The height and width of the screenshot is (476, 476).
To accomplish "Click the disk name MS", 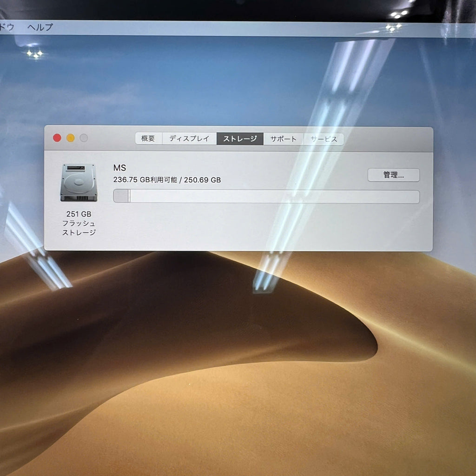I will (x=119, y=167).
